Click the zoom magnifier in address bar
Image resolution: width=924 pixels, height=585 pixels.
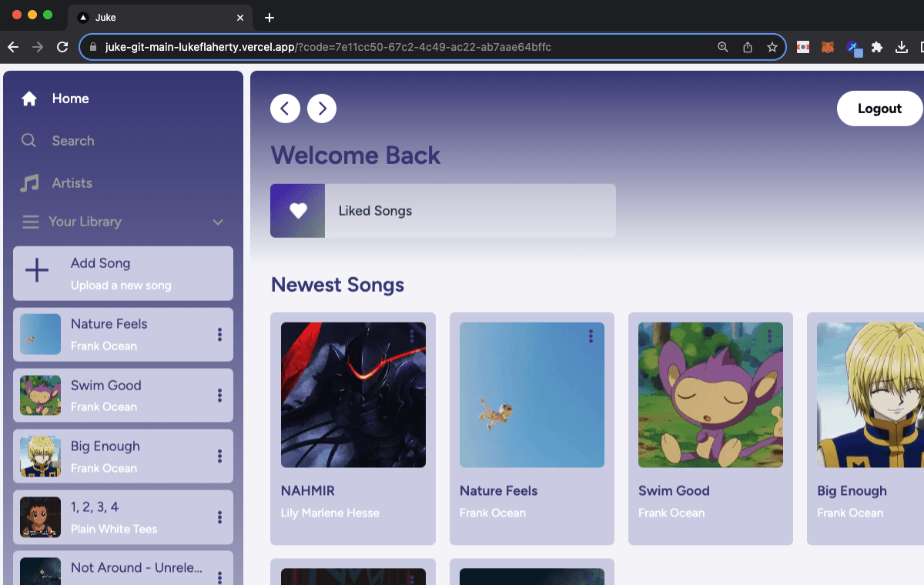(x=722, y=47)
